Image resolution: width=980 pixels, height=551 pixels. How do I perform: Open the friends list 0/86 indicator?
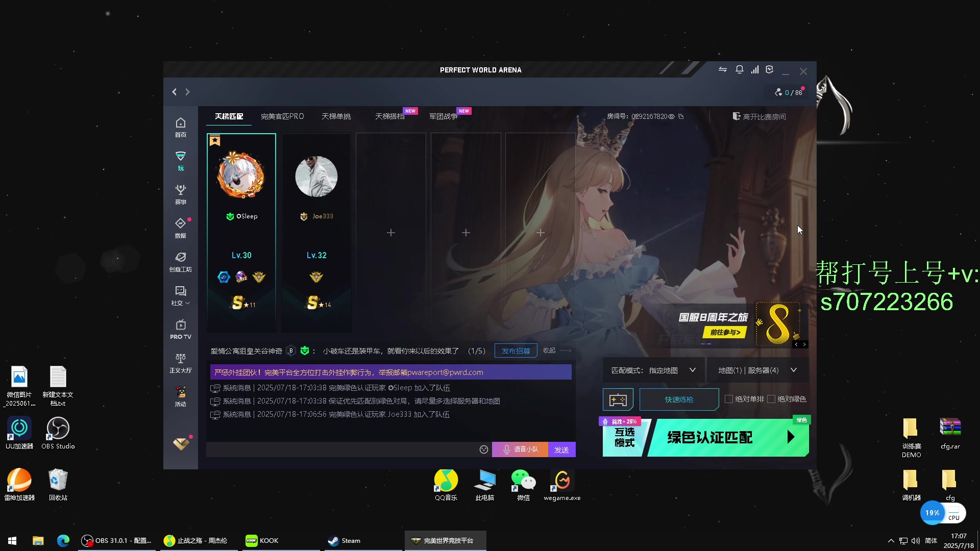pos(790,92)
